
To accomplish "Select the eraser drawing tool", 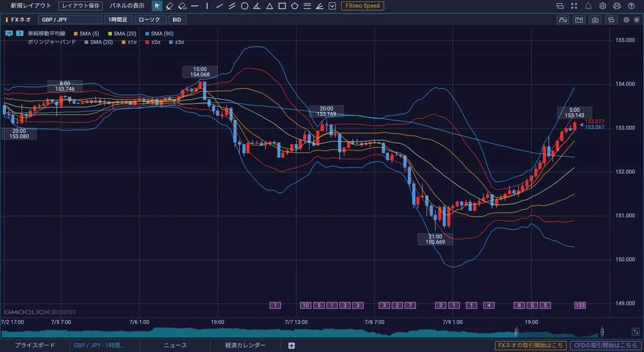I will [x=169, y=6].
